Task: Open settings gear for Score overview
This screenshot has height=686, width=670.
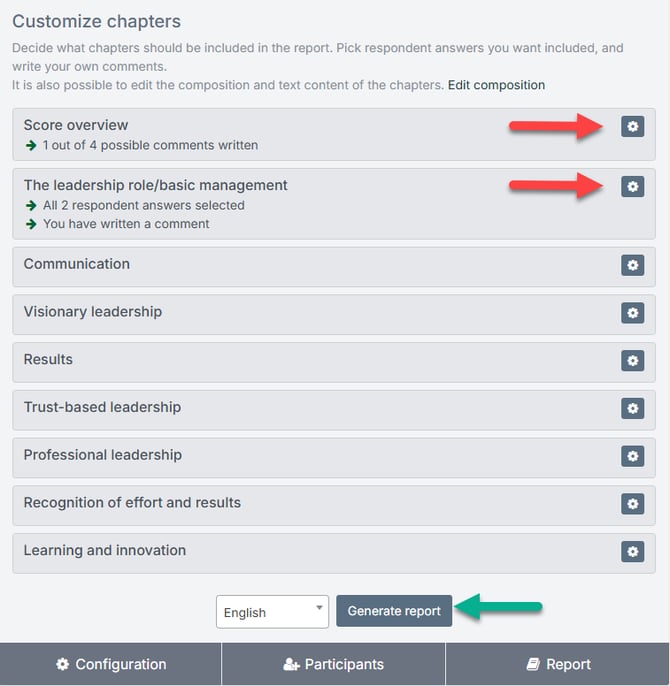Action: [x=632, y=126]
